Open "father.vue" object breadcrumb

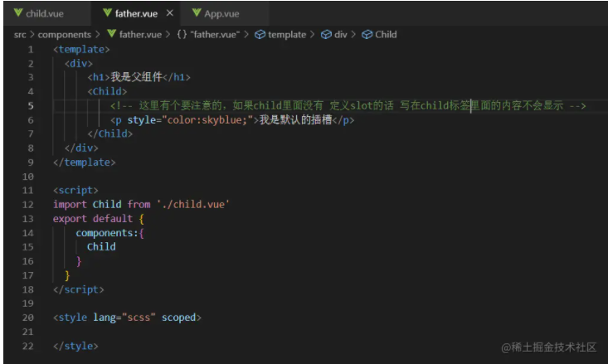(x=215, y=35)
